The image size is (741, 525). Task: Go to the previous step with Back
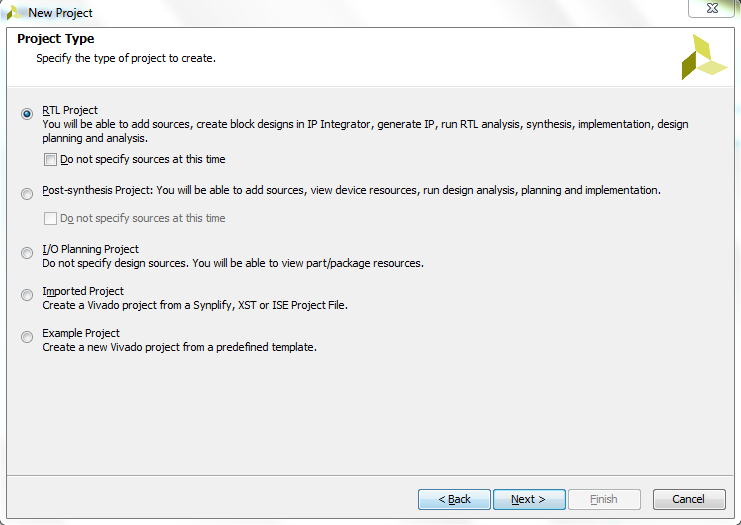pyautogui.click(x=454, y=499)
